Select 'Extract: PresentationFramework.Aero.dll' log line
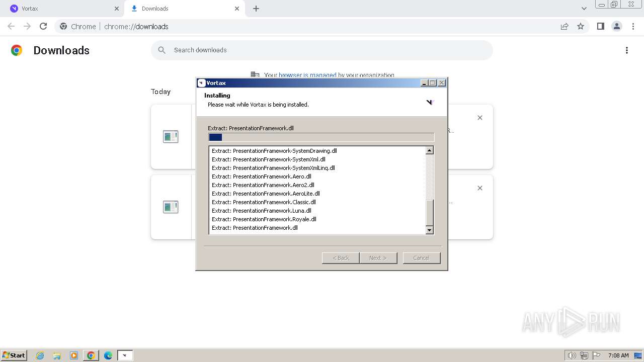 coord(262,176)
